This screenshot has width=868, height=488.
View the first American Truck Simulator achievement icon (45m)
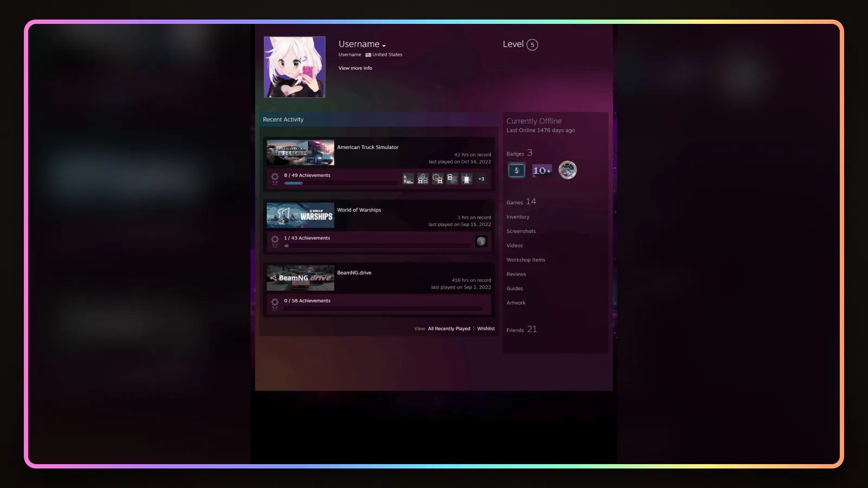click(x=409, y=178)
